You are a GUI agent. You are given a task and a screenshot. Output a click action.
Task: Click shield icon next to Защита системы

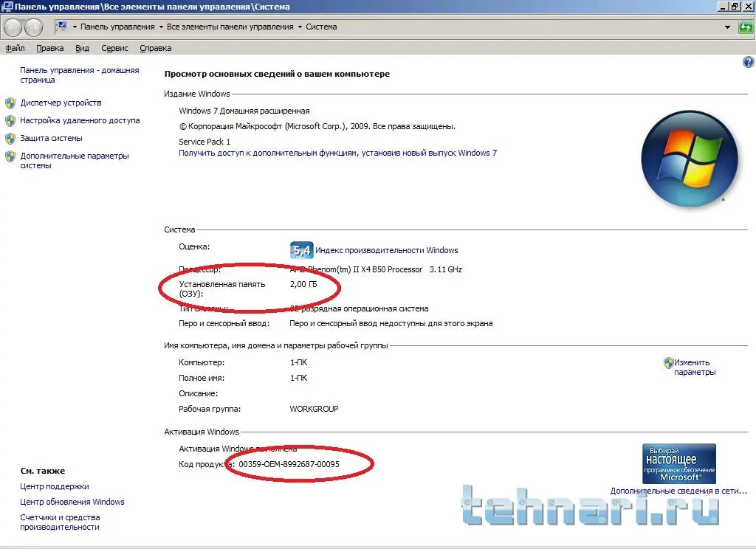pyautogui.click(x=10, y=138)
